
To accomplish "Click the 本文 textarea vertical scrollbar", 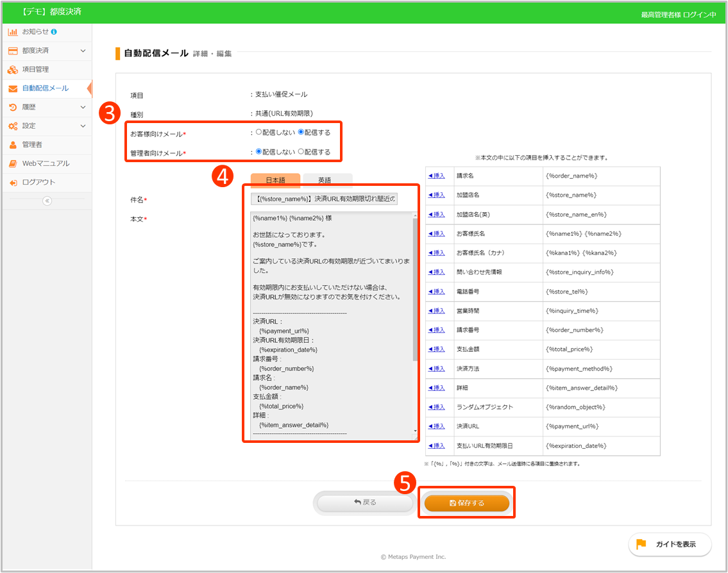I will click(415, 288).
